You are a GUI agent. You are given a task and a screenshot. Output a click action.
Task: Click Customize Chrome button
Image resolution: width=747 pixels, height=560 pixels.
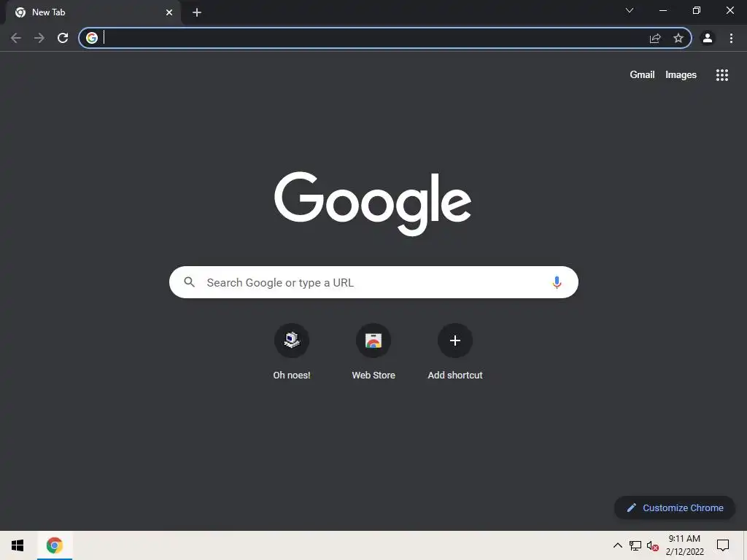click(x=675, y=507)
